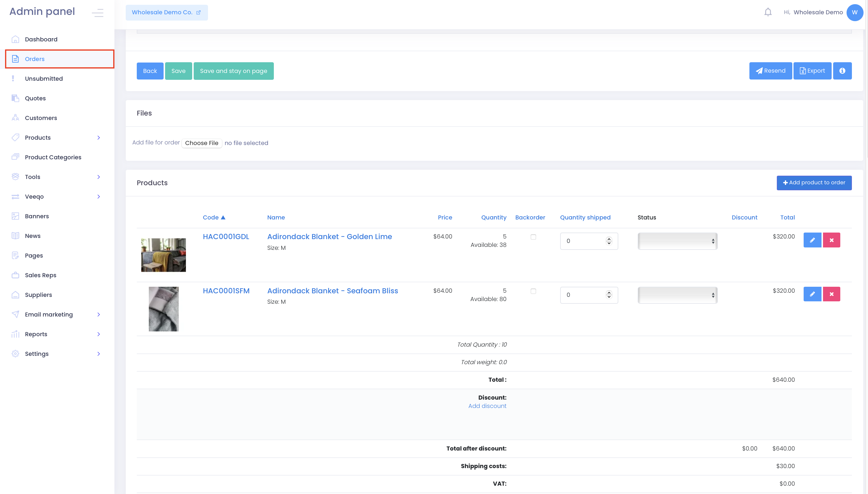Open the Customers sidebar menu
This screenshot has width=868, height=494.
[x=41, y=118]
